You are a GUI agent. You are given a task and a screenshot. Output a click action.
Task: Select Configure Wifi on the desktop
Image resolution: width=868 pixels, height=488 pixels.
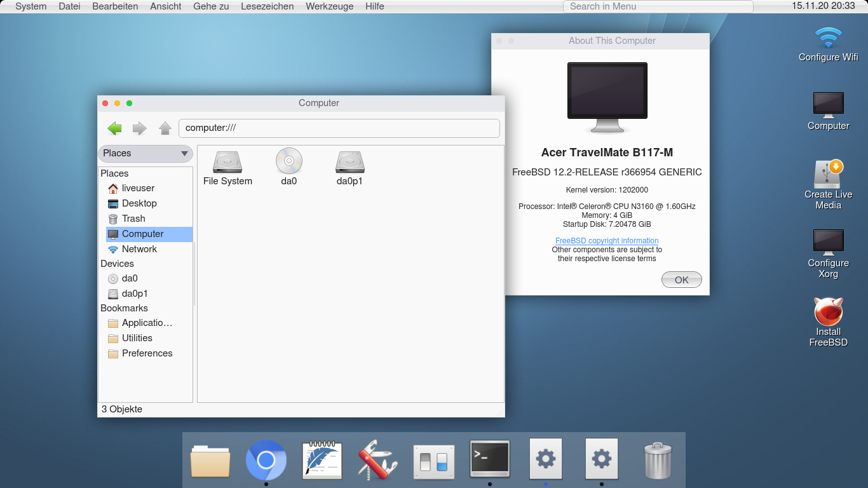[x=828, y=38]
